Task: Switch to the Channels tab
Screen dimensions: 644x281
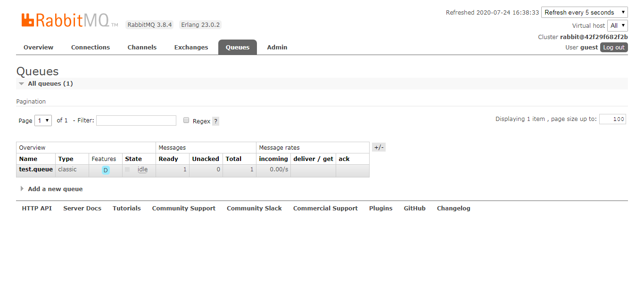Action: 142,47
